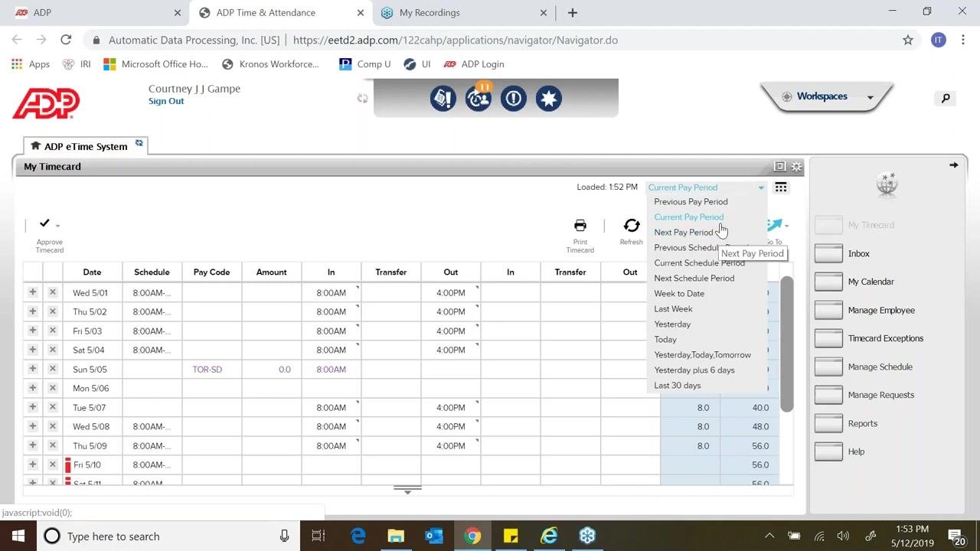
Task: Open Reports in the sidebar
Action: pos(862,423)
